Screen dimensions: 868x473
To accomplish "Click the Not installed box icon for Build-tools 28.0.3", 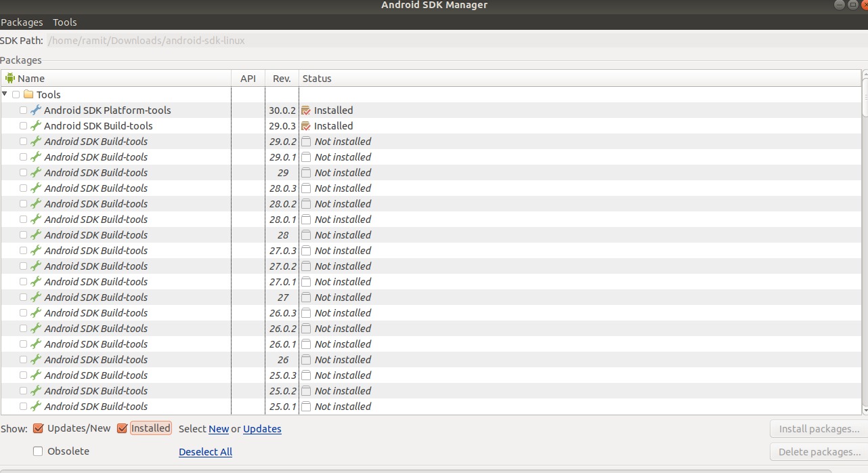I will (305, 188).
